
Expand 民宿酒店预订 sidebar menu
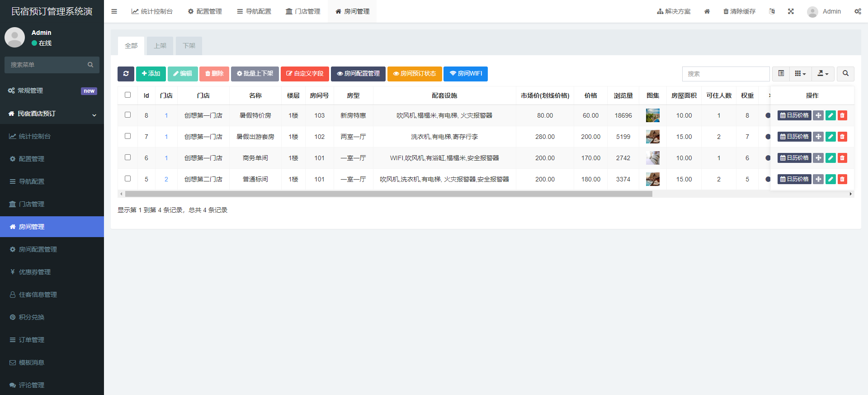pos(52,114)
